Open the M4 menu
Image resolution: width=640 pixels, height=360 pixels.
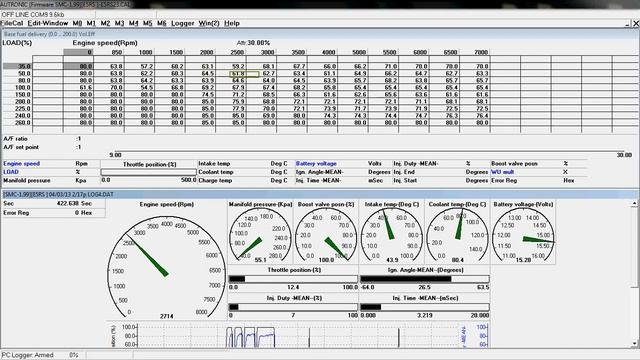point(133,23)
